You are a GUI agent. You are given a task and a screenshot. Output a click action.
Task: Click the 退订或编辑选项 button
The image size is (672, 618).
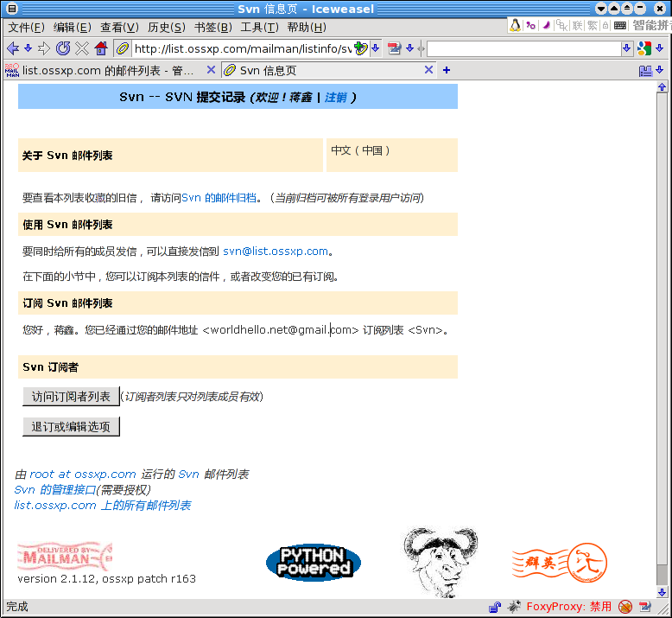[x=71, y=427]
